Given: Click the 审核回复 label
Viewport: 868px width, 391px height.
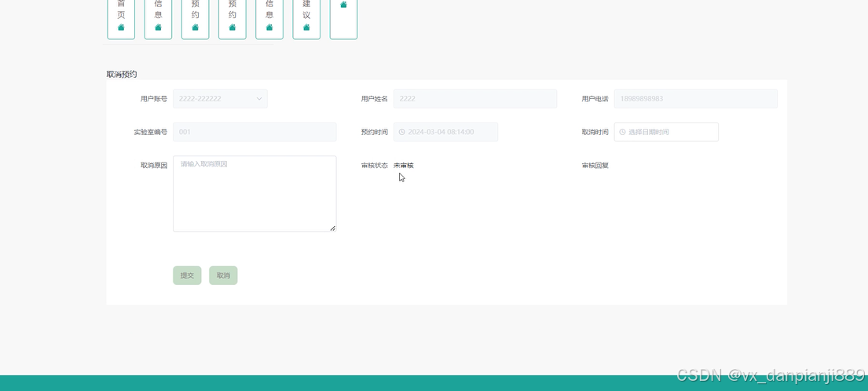Looking at the screenshot, I should 595,166.
